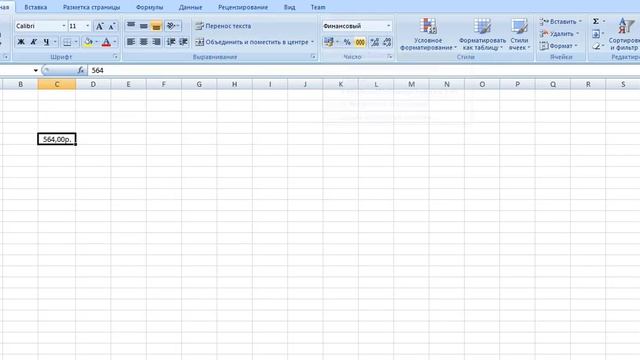Toggle underline formatting (Ч)
This screenshot has width=640, height=360.
tap(46, 42)
